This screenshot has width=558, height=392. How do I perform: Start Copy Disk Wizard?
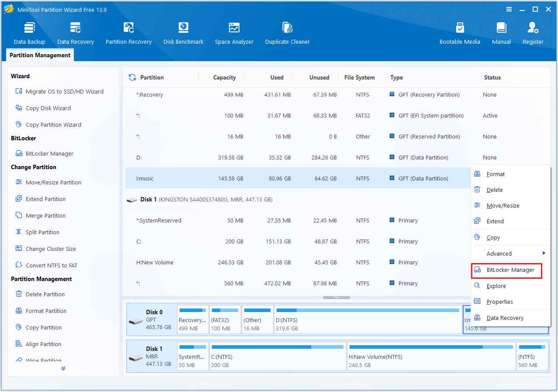(x=43, y=108)
